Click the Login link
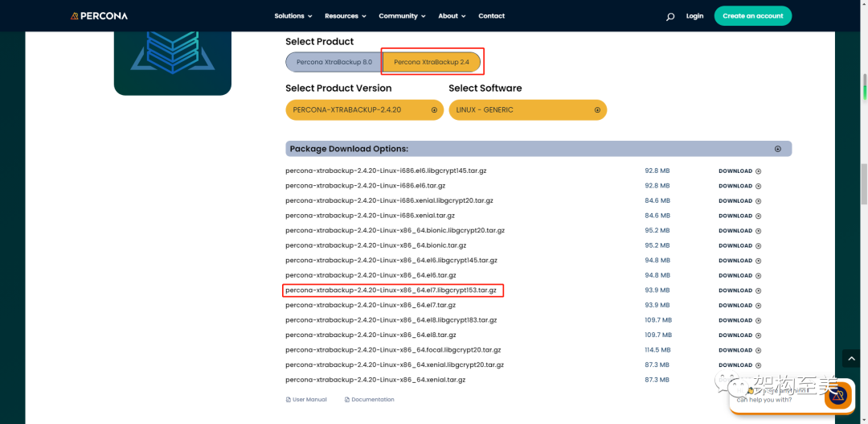 coord(694,16)
